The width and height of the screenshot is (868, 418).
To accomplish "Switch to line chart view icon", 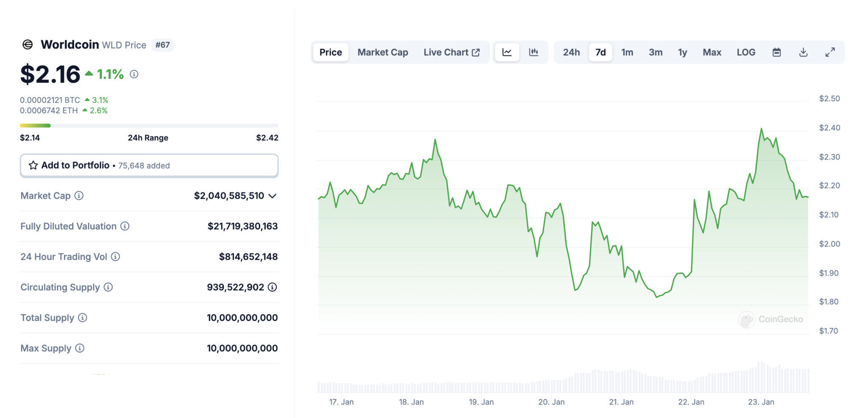I will 507,53.
